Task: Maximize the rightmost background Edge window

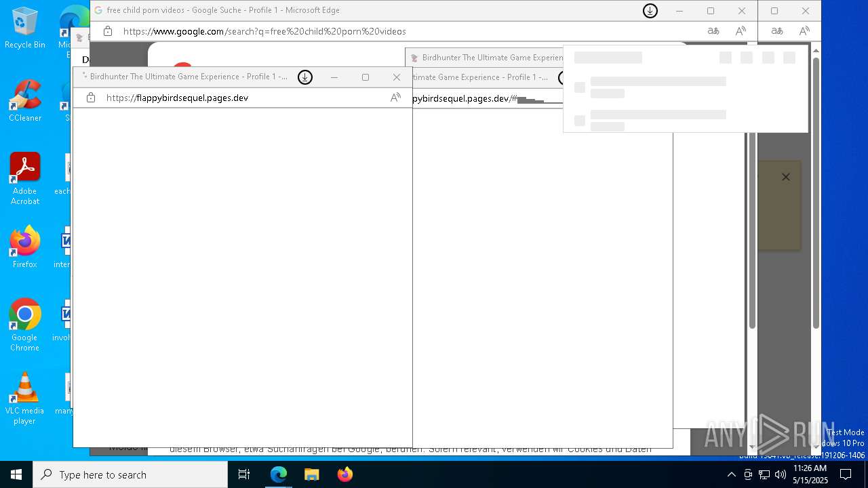Action: pos(774,11)
